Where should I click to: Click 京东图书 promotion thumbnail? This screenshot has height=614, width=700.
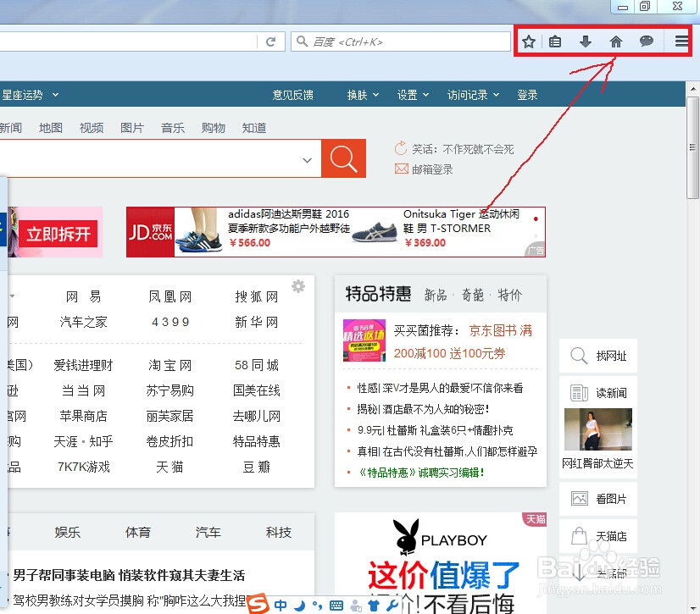(364, 340)
